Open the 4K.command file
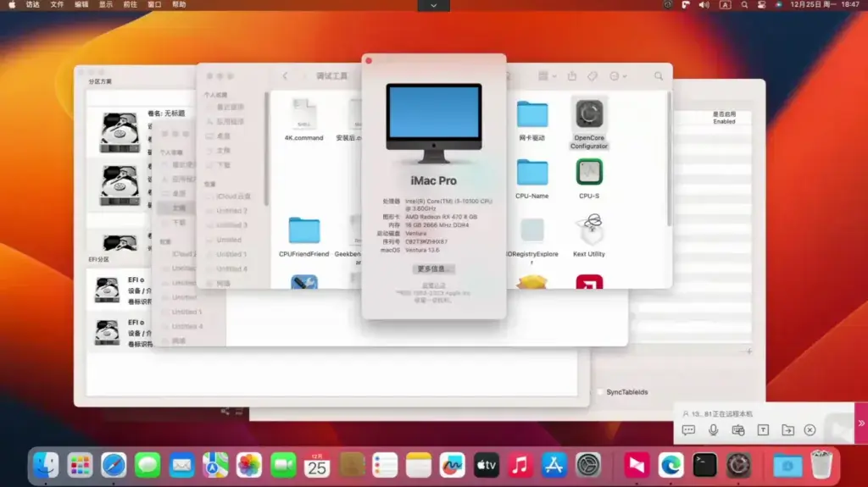The image size is (868, 487). pyautogui.click(x=304, y=113)
